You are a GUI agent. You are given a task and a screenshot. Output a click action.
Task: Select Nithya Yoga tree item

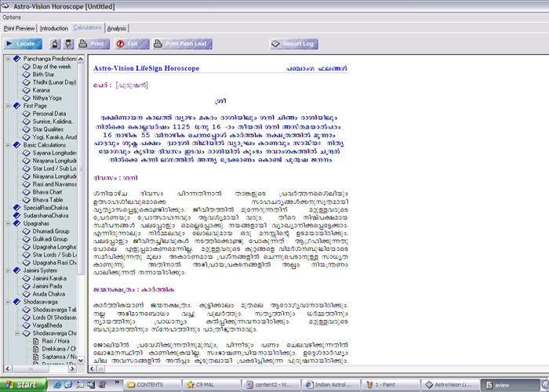pos(47,98)
